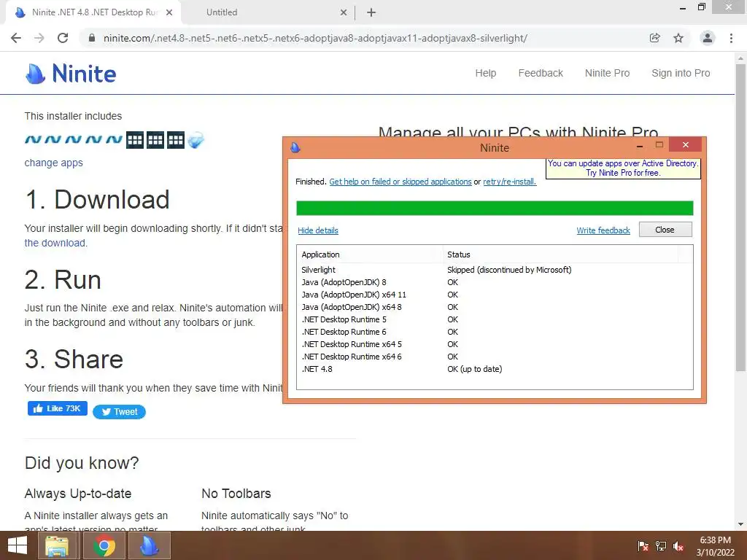Go back using browser back arrow

coord(16,38)
